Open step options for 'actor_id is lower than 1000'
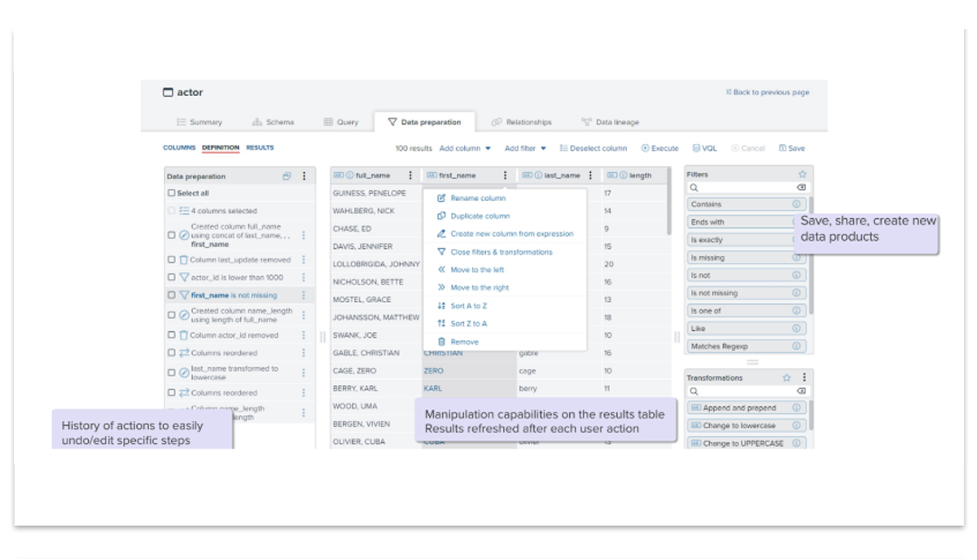This screenshot has width=977, height=560. click(x=304, y=278)
